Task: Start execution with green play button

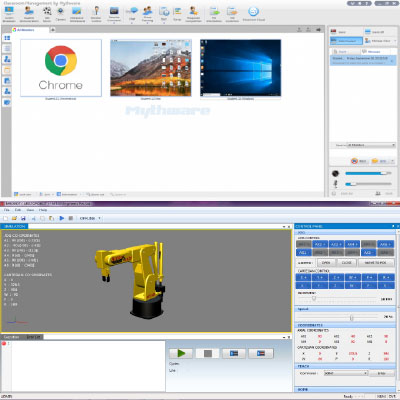Action: (181, 353)
